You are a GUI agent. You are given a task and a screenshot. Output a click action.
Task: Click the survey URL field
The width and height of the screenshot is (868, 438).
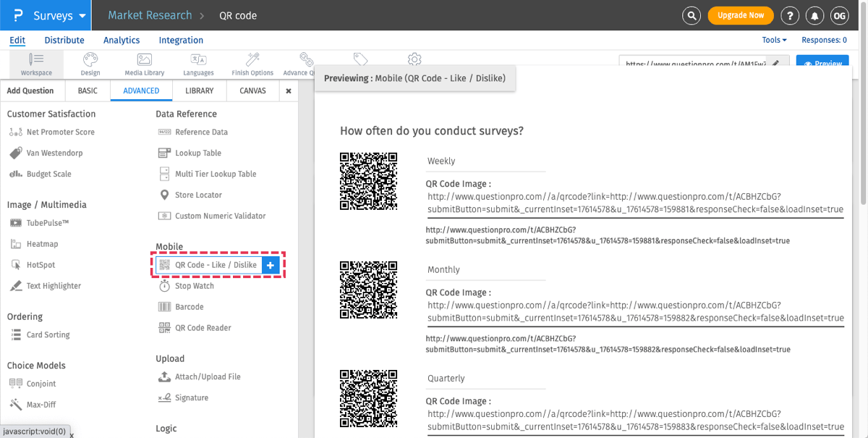click(x=694, y=64)
